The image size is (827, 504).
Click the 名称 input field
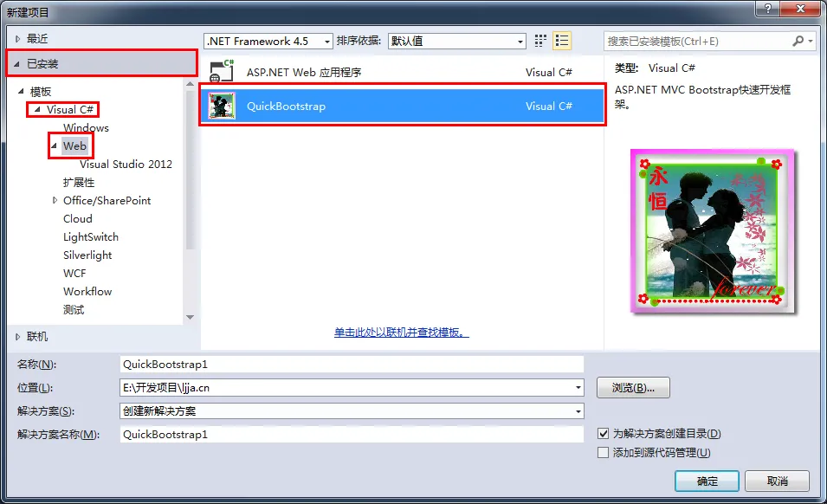coord(352,365)
